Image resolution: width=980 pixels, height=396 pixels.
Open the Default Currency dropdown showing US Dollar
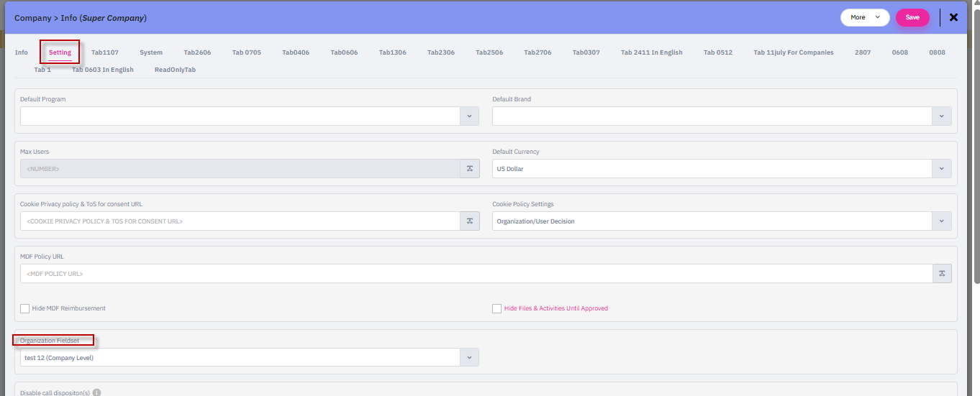[x=942, y=168]
